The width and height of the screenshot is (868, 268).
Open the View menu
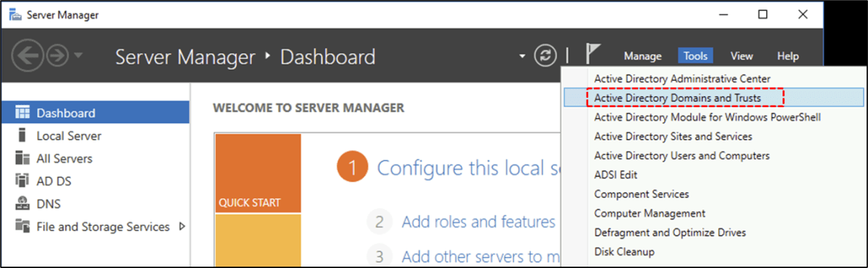741,56
